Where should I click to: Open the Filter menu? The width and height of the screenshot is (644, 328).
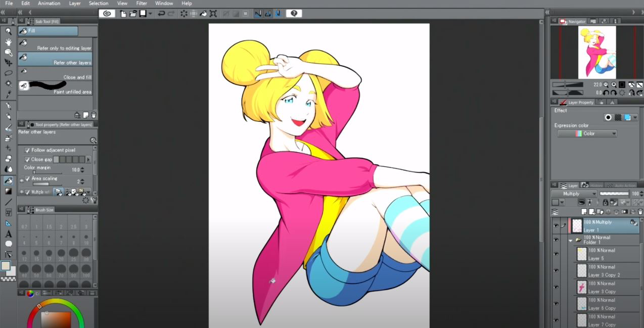point(142,3)
